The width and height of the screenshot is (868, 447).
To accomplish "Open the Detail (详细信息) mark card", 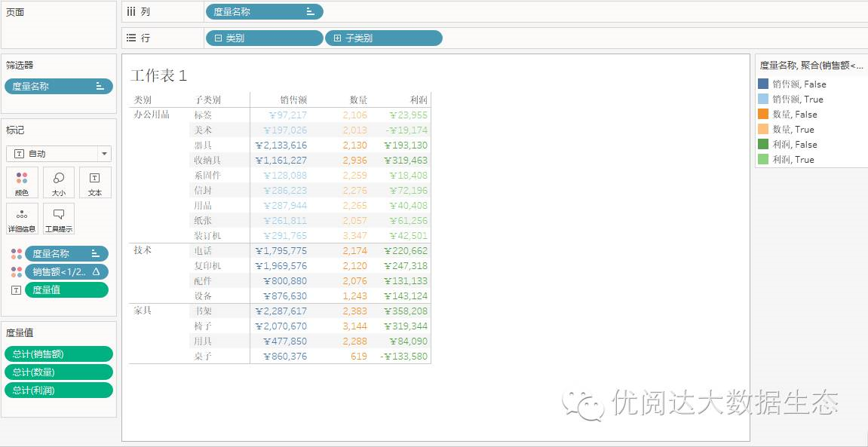I will click(x=22, y=219).
